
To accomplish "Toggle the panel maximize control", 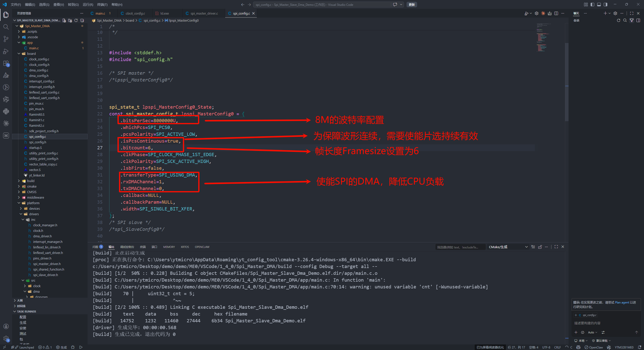I will coord(555,246).
